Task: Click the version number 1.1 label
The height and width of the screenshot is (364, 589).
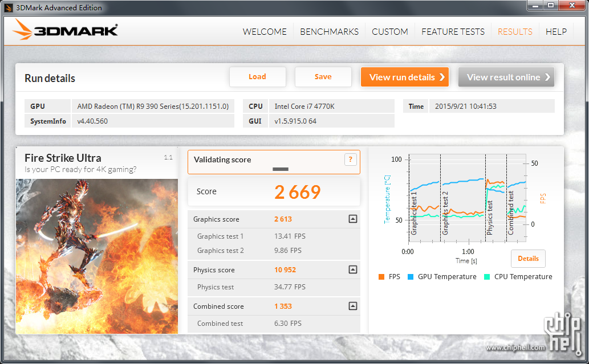Action: coord(168,157)
